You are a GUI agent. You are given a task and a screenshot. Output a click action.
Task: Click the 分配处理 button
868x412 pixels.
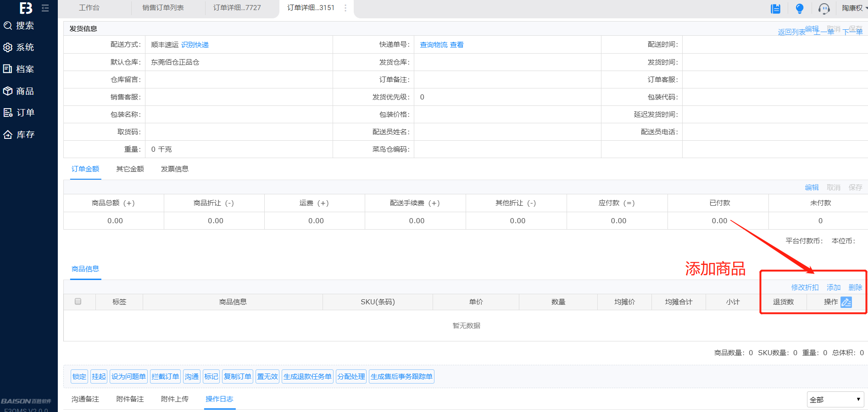pos(351,377)
